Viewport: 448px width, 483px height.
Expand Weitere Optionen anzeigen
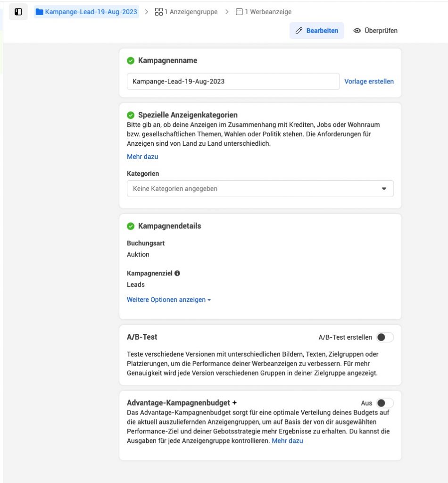[169, 300]
